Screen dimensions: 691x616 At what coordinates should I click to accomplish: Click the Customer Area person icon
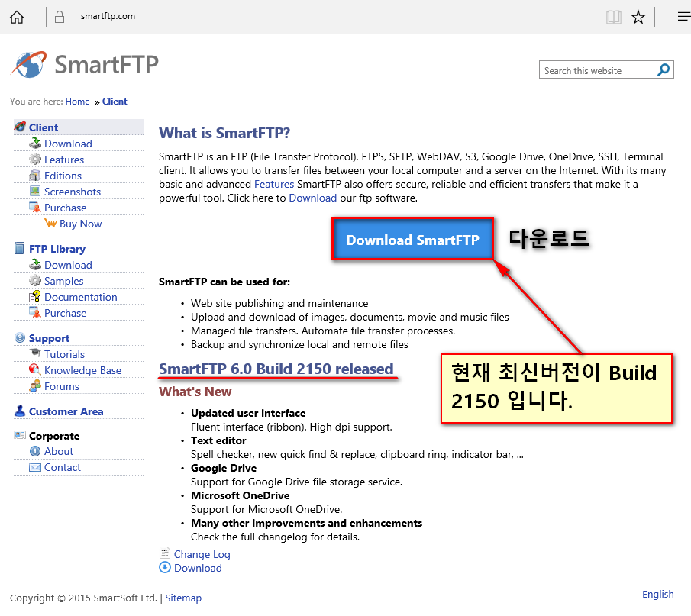coord(20,411)
